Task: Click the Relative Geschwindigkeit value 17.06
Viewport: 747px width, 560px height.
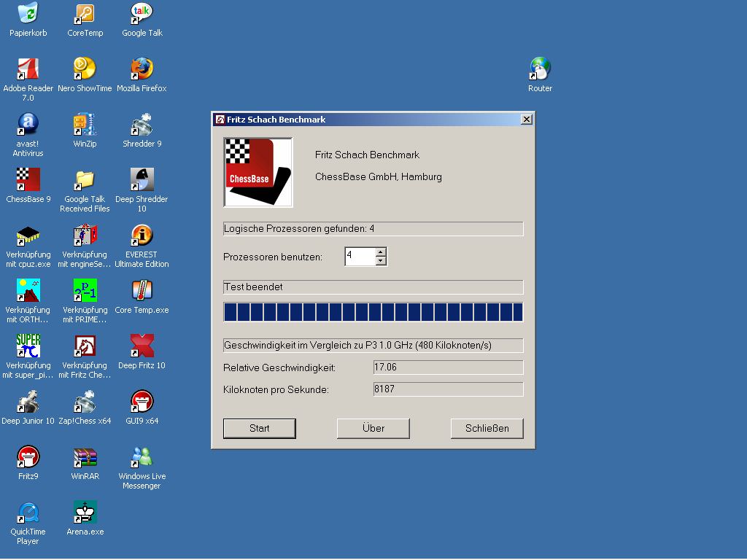Action: click(449, 367)
